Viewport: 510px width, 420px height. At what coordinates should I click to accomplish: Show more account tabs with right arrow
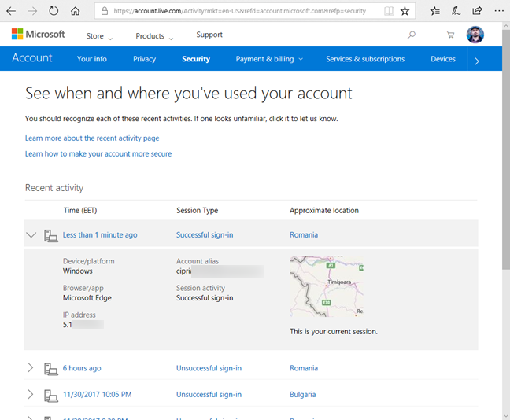point(476,61)
